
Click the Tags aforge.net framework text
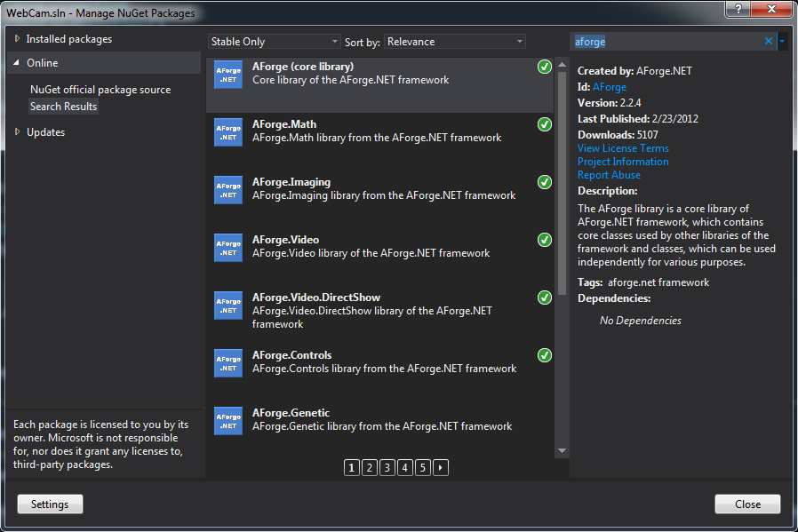pos(643,282)
